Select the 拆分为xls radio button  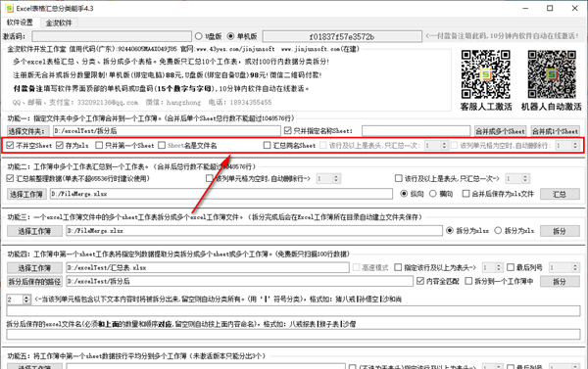click(498, 231)
